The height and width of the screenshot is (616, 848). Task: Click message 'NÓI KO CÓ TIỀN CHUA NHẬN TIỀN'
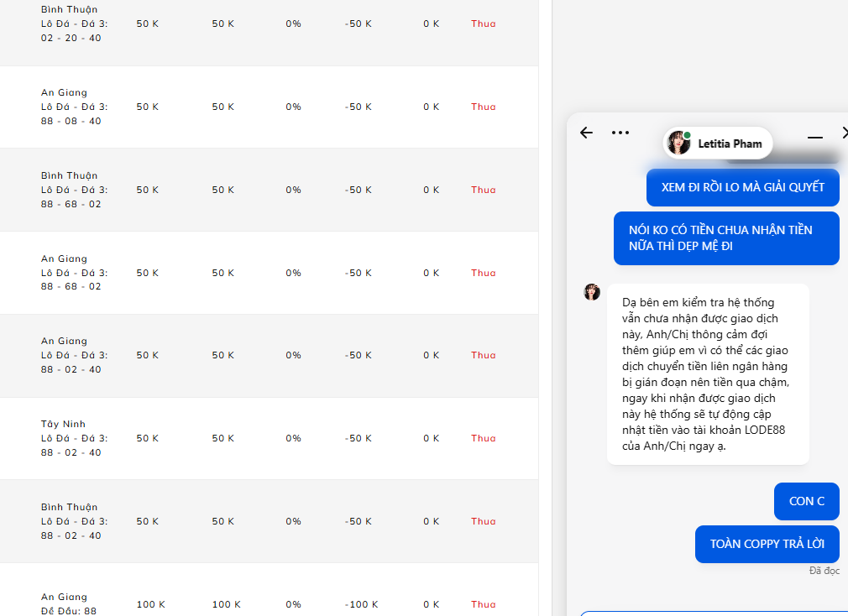726,238
